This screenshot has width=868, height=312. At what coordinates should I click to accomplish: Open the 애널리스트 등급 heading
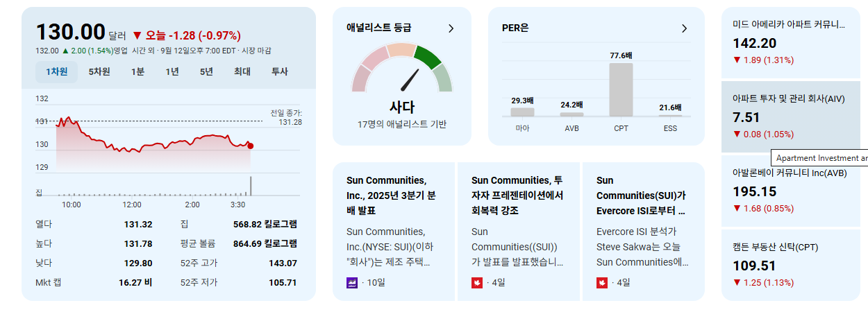(x=379, y=28)
